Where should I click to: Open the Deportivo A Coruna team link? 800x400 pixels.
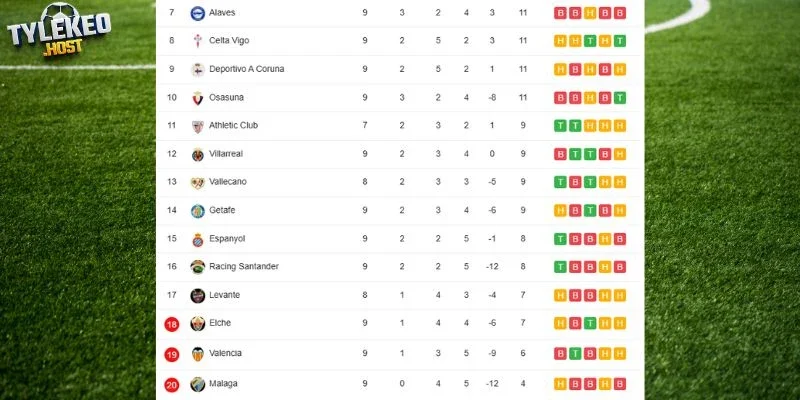(246, 69)
